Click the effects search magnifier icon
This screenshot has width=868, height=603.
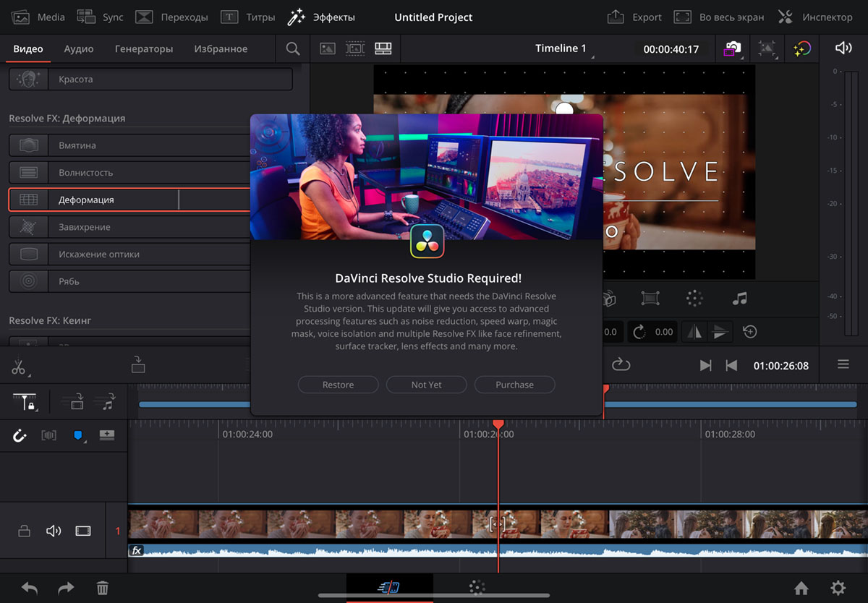tap(293, 49)
